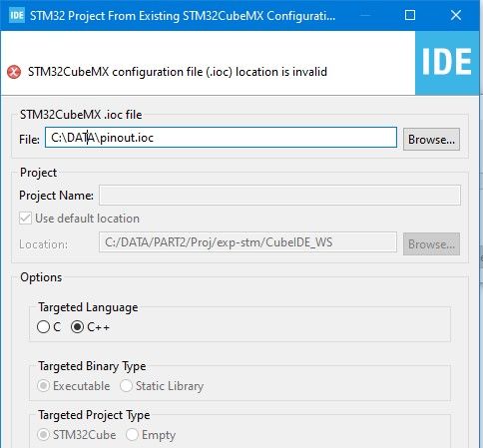Image resolution: width=483 pixels, height=448 pixels.
Task: Select Empty project type
Action: (x=132, y=435)
